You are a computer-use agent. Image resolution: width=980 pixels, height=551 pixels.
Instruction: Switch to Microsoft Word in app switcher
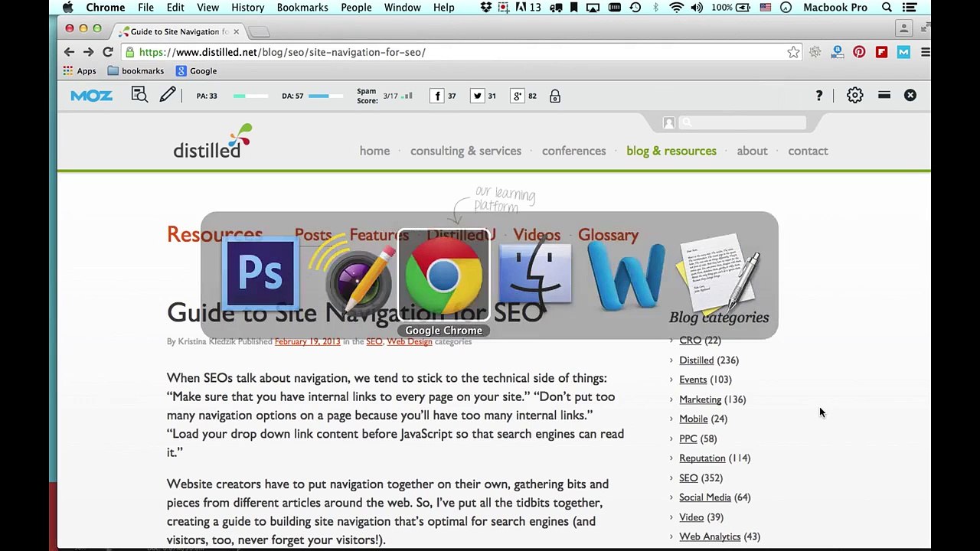(x=626, y=275)
